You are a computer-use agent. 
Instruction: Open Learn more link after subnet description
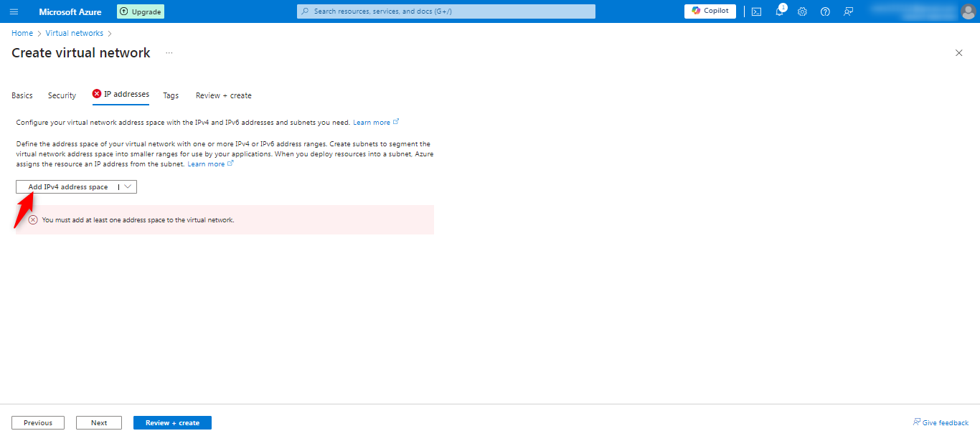click(x=210, y=164)
